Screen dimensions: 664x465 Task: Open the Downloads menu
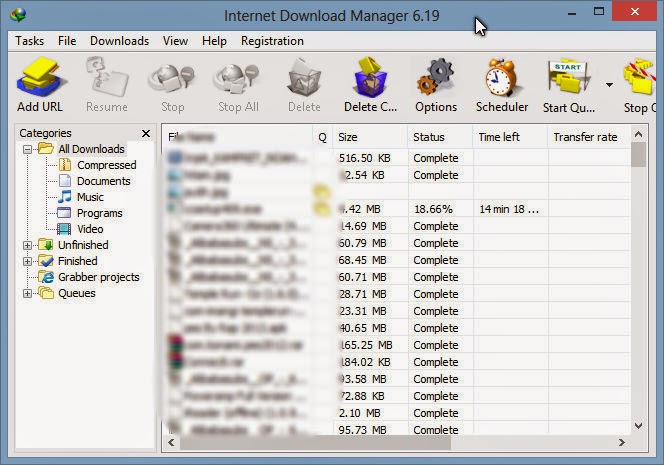[119, 41]
